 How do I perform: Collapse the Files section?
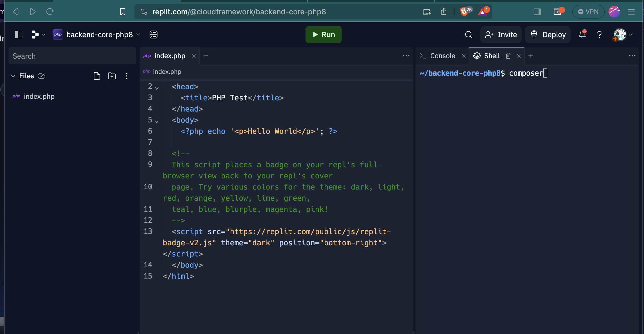(x=12, y=76)
